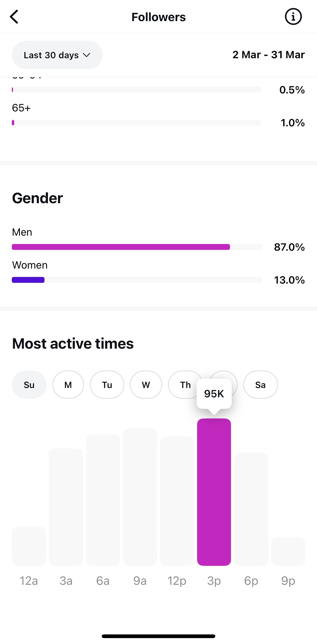
Task: Switch to Wednesday active times
Action: [146, 385]
